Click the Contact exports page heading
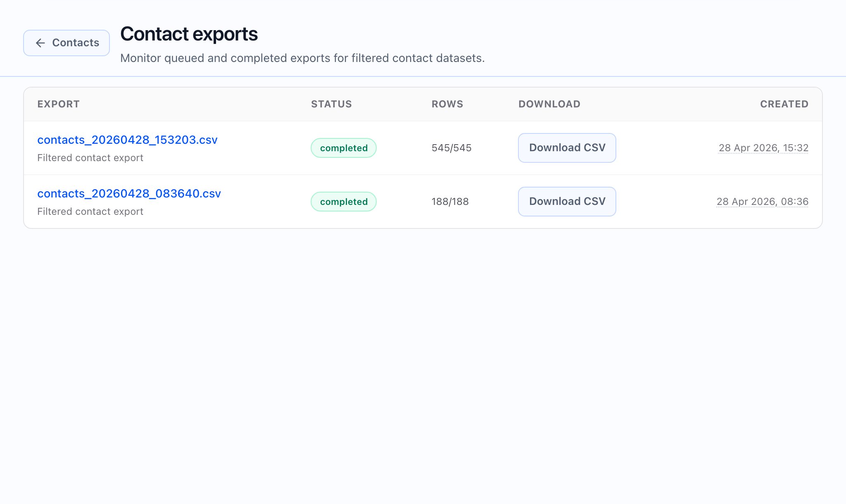Viewport: 846px width, 504px height. [x=189, y=34]
